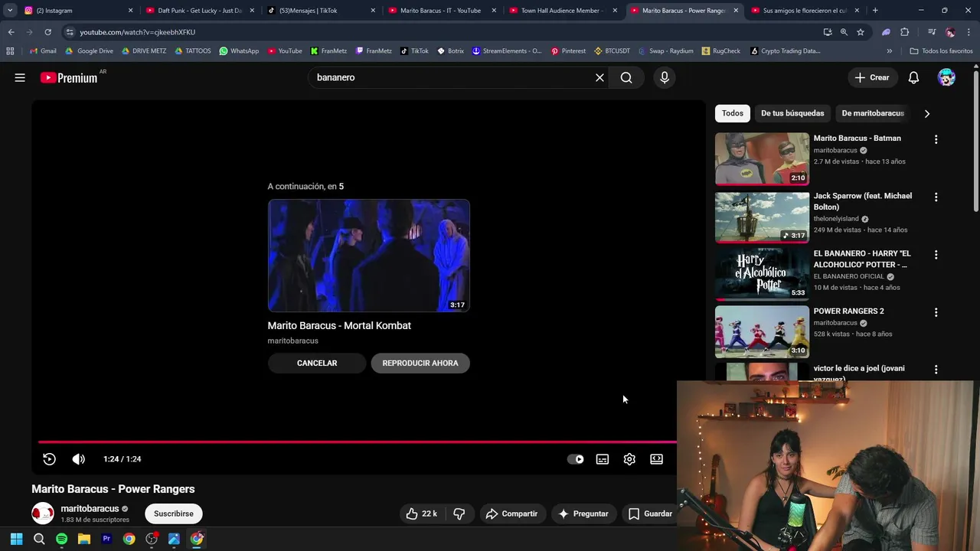Show more filter chips with arrow

[x=927, y=113]
